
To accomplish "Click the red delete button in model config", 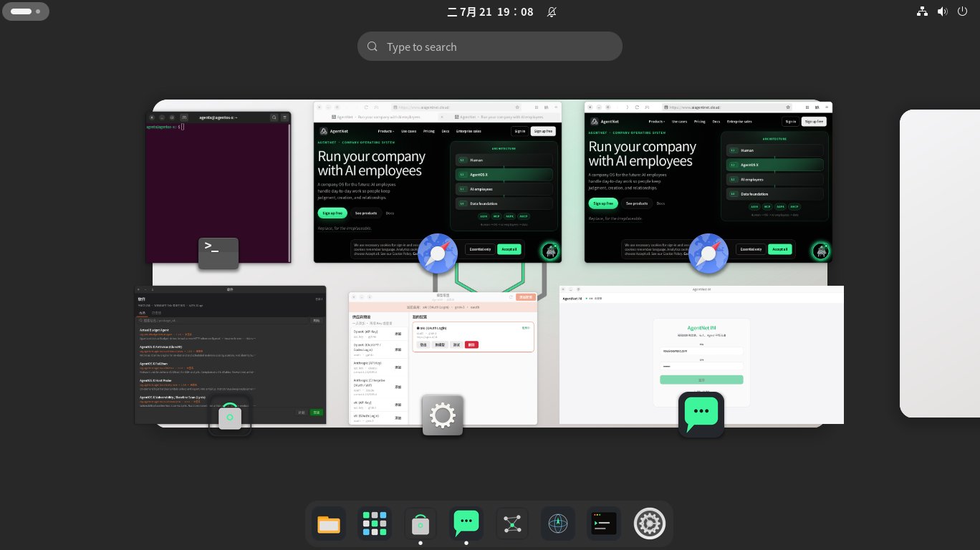I will click(x=471, y=344).
